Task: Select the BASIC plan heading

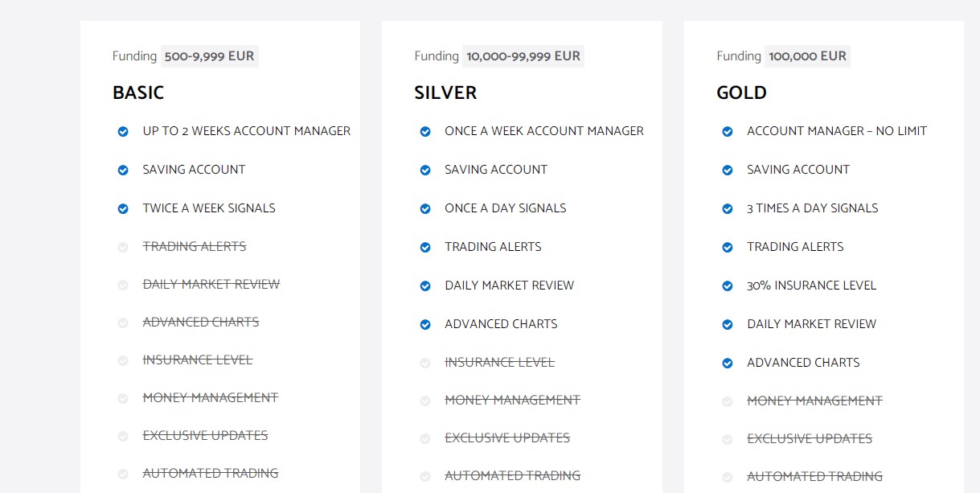Action: click(x=138, y=93)
